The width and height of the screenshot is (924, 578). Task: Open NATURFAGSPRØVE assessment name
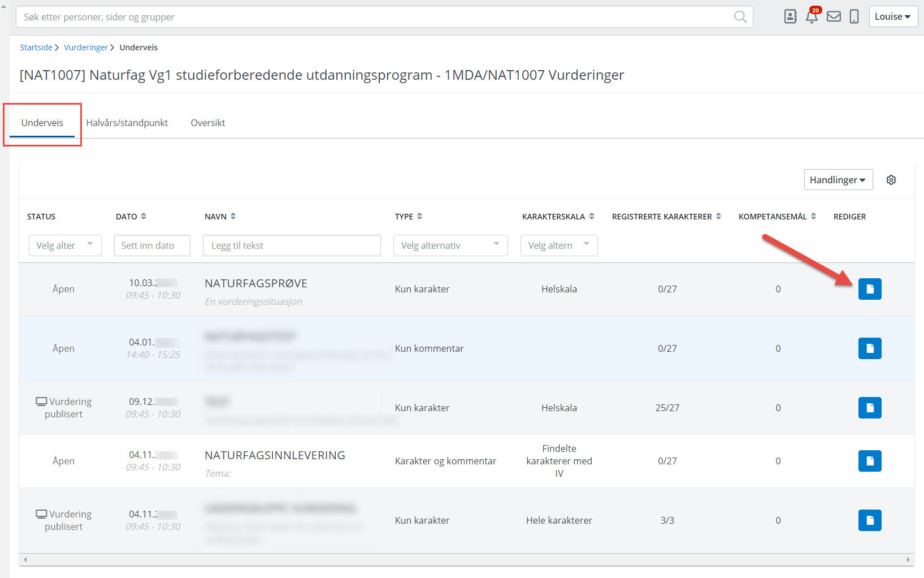point(256,283)
